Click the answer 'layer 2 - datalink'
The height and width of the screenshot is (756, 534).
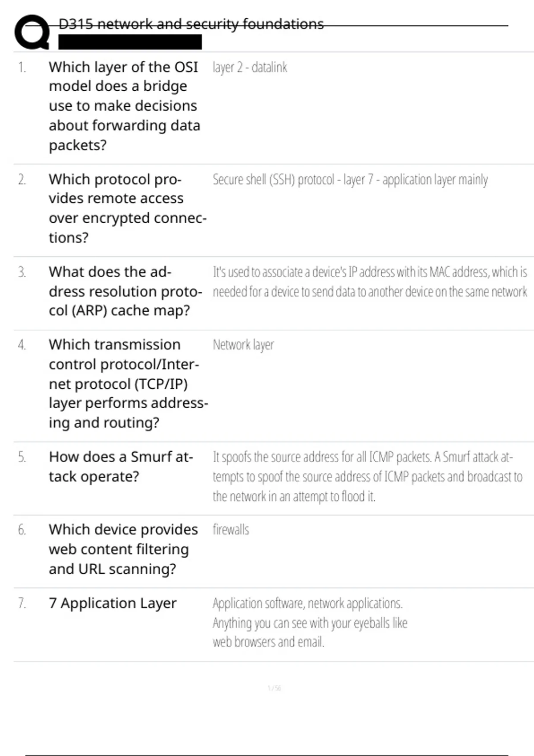(250, 68)
